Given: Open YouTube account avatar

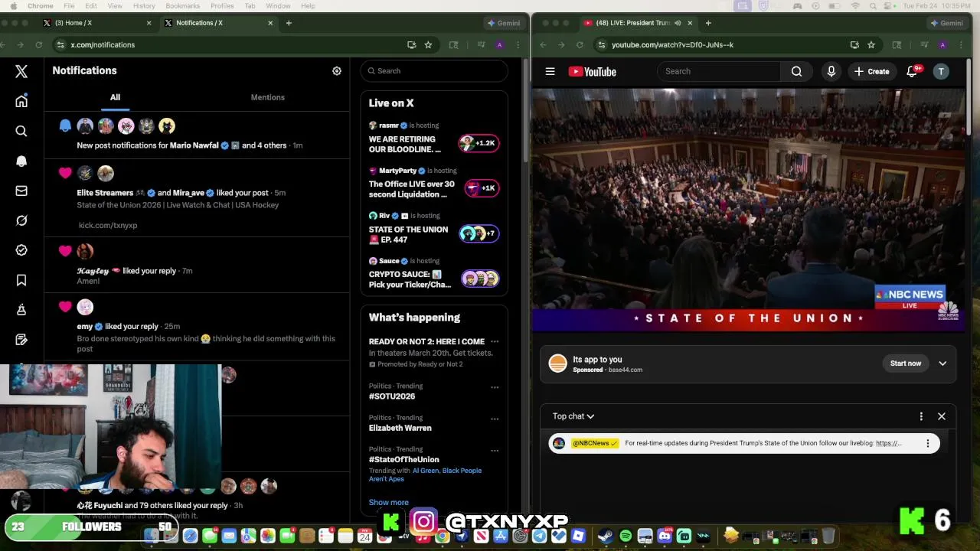Looking at the screenshot, I should click(941, 71).
